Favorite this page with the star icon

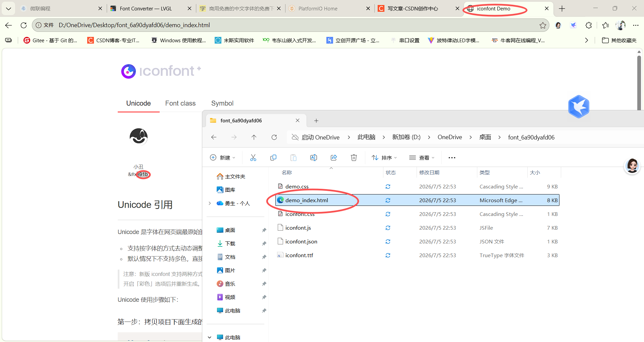coord(543,25)
